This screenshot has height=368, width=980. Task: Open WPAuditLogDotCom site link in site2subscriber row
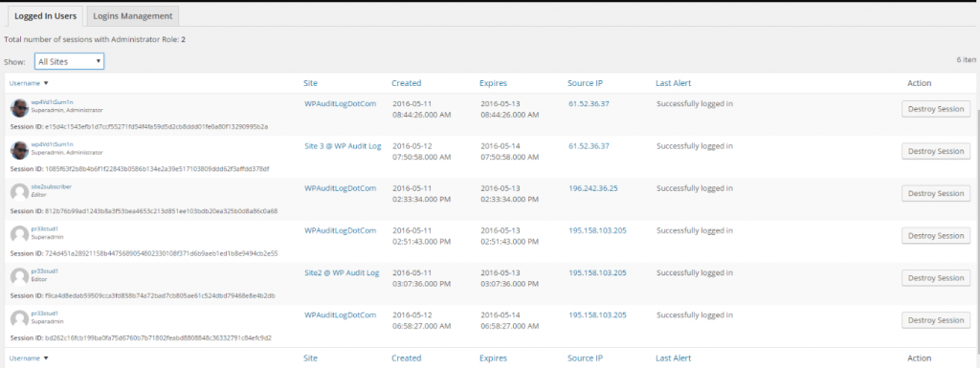(x=341, y=187)
